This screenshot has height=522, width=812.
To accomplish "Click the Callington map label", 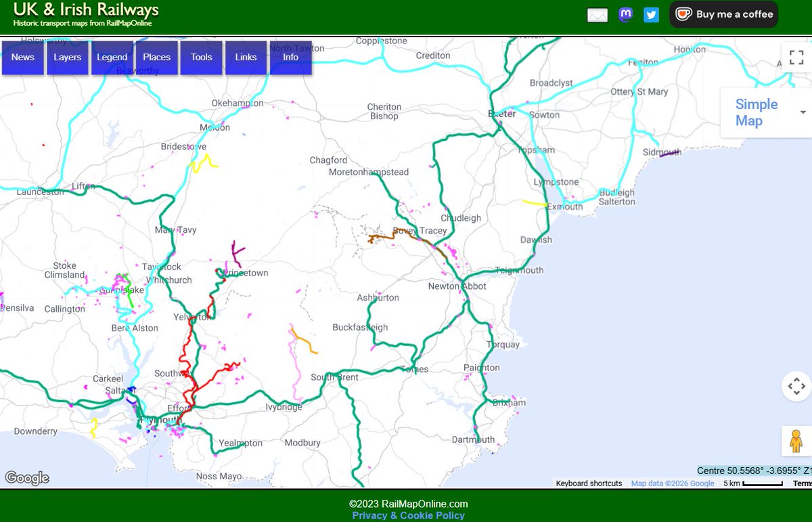I will click(x=64, y=309).
